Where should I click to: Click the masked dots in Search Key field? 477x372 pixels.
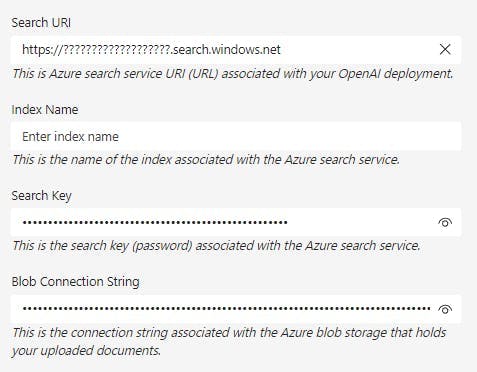(155, 222)
